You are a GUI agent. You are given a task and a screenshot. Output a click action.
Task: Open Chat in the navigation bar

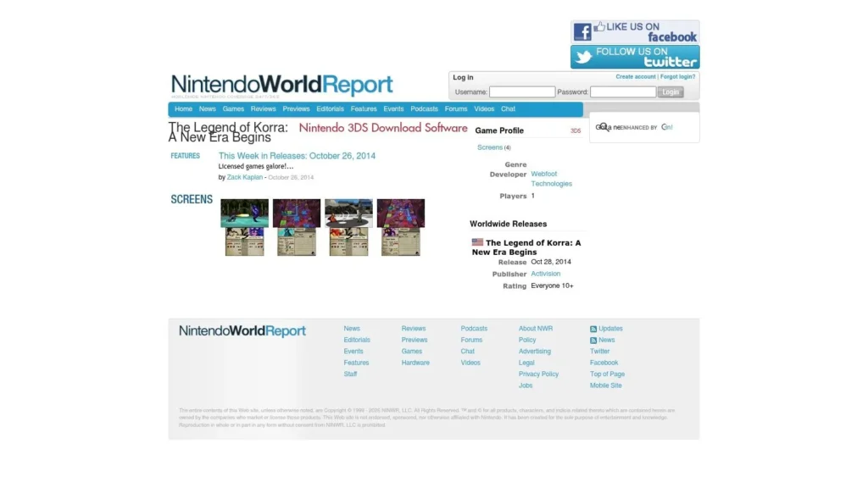pos(509,109)
